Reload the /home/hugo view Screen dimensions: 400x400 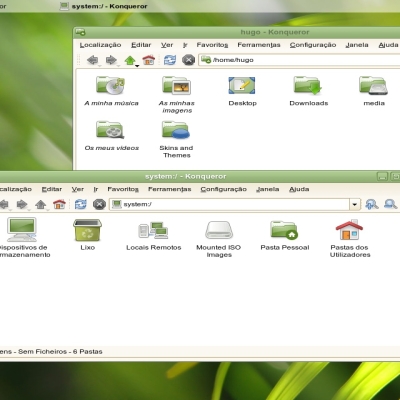170,60
